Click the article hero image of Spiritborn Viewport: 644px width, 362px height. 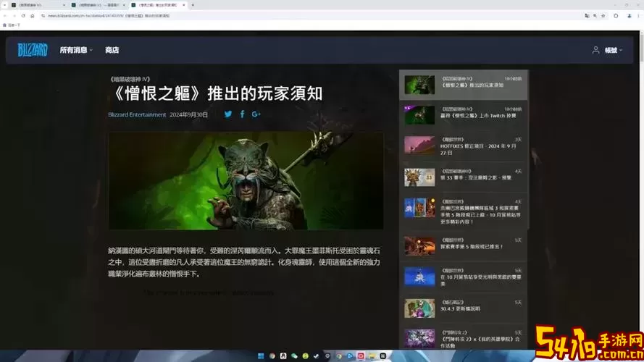click(x=246, y=180)
